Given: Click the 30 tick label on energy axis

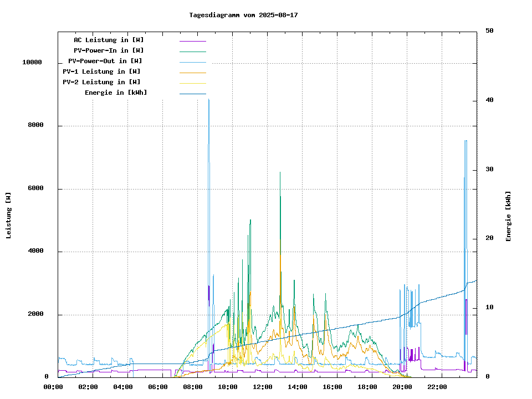Looking at the screenshot, I should click(x=489, y=170).
